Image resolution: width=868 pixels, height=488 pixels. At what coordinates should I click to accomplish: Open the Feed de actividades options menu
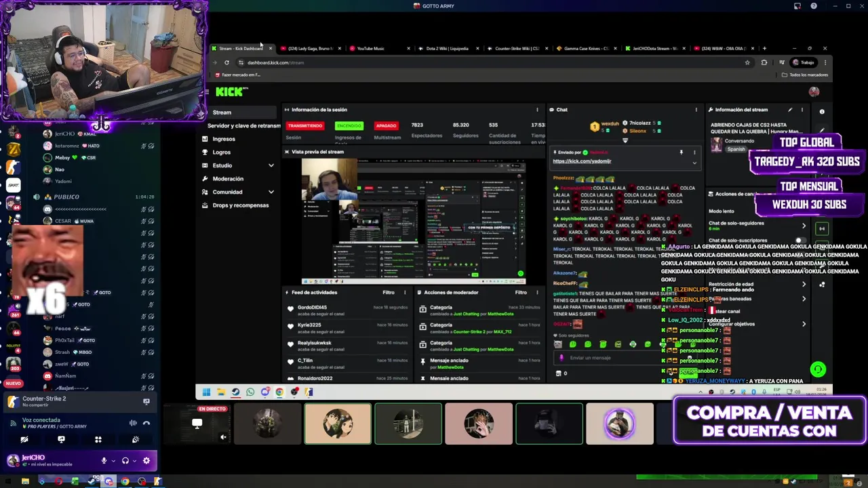click(405, 293)
